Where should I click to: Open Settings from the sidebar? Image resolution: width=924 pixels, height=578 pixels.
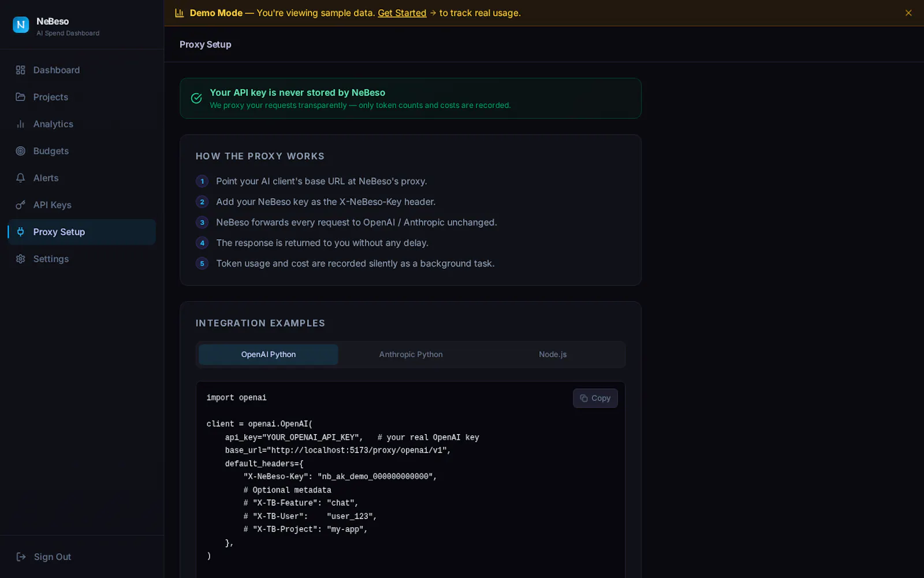click(81, 259)
